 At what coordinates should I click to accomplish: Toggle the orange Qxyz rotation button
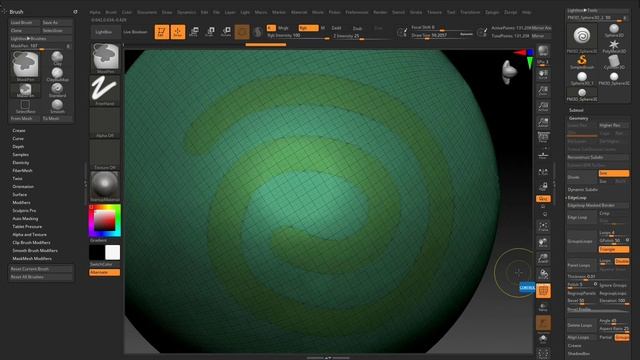tap(543, 199)
